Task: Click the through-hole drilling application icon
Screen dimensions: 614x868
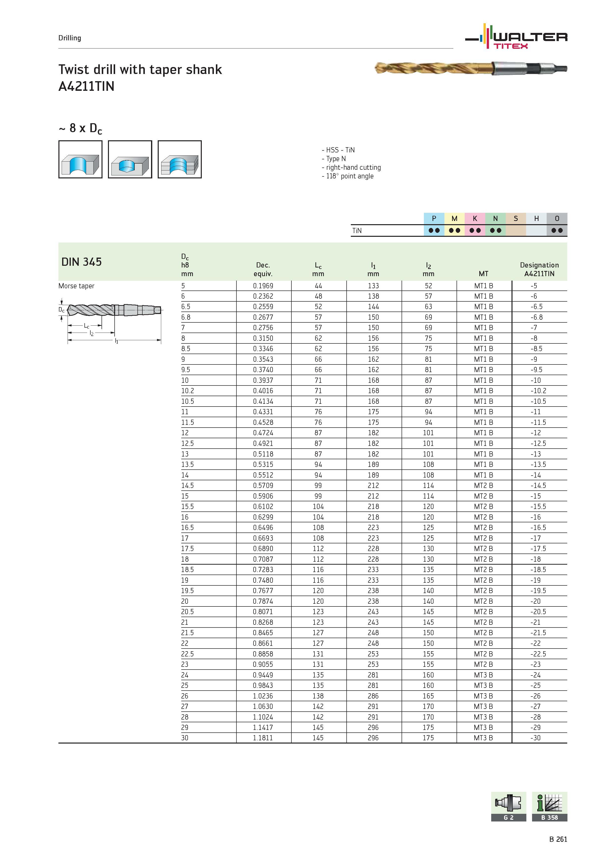Action: click(80, 159)
